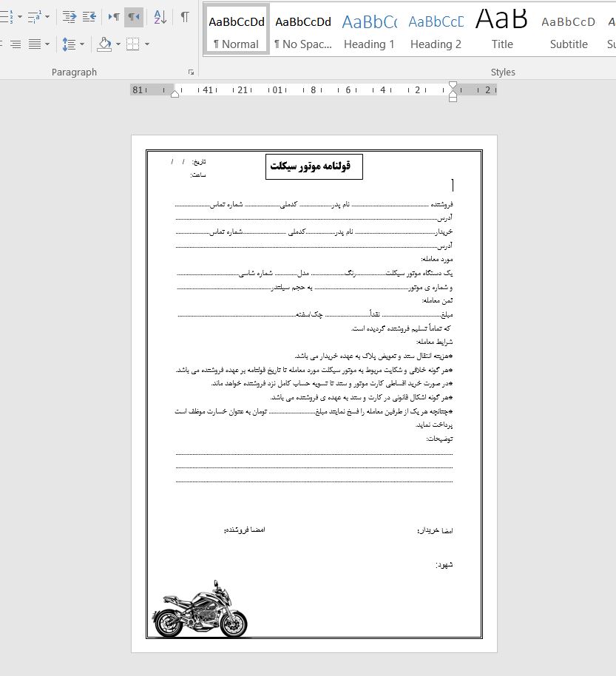616x676 pixels.
Task: Apply the Title style
Action: click(x=502, y=30)
